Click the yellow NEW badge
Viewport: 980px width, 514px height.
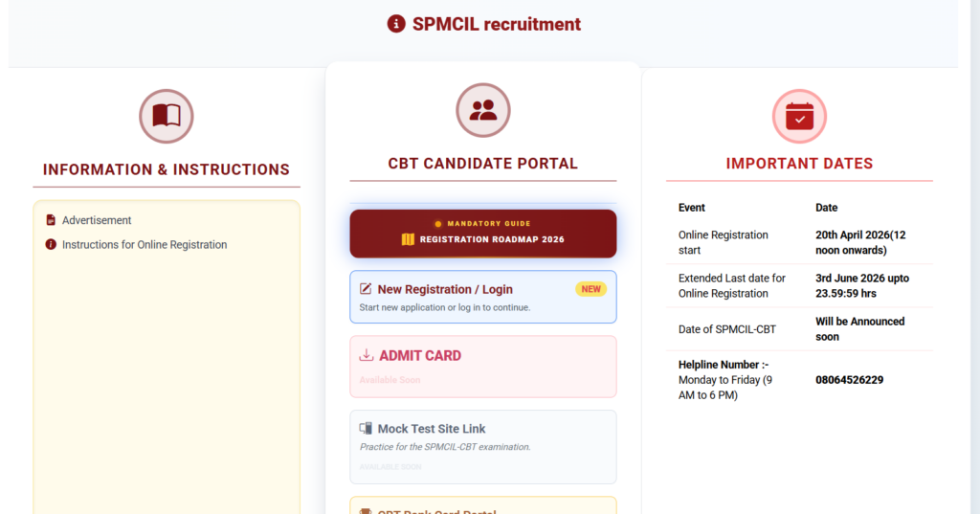pos(590,289)
